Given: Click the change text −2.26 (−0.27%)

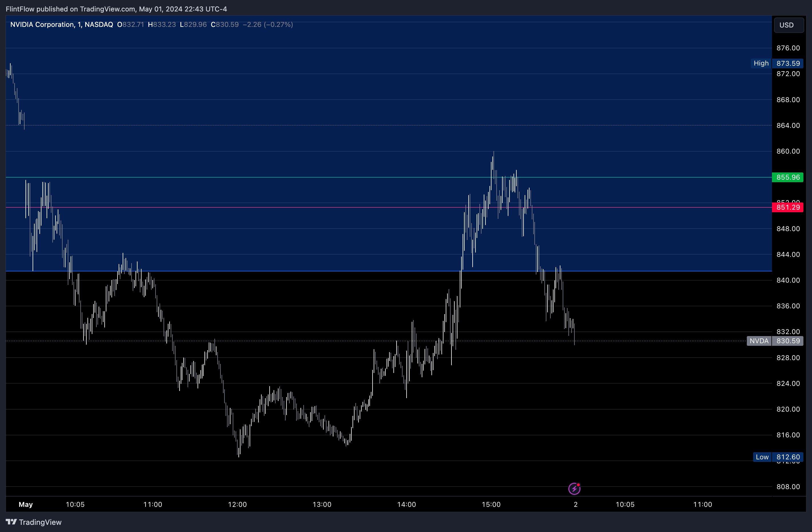Looking at the screenshot, I should pos(268,25).
